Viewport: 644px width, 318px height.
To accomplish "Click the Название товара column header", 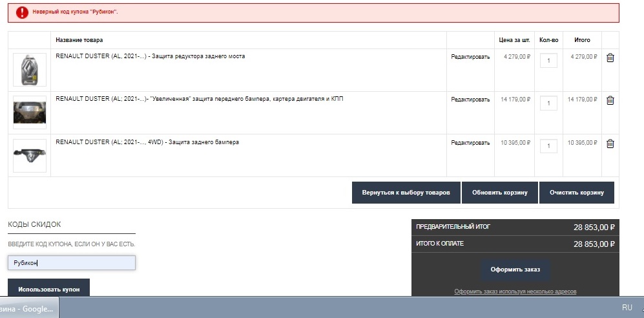I will [x=79, y=40].
